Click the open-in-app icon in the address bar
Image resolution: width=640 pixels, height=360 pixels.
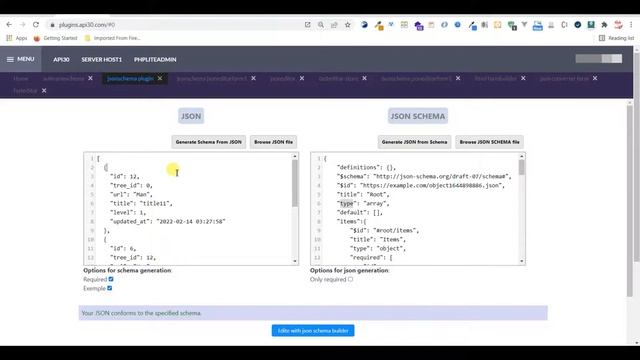[307, 25]
